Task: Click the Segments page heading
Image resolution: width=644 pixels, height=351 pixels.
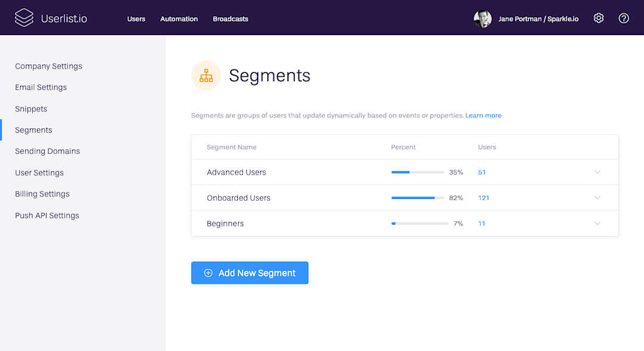Action: (x=270, y=76)
